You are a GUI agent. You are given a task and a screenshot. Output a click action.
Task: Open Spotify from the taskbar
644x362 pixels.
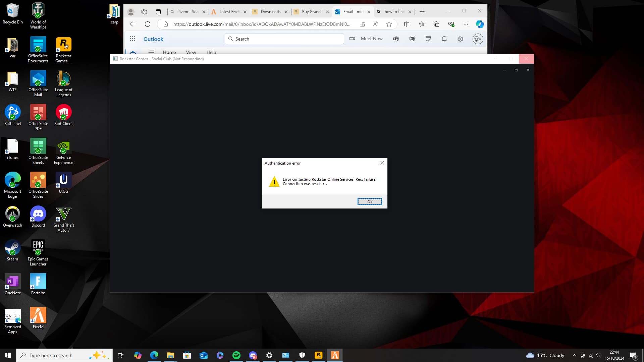(236, 355)
